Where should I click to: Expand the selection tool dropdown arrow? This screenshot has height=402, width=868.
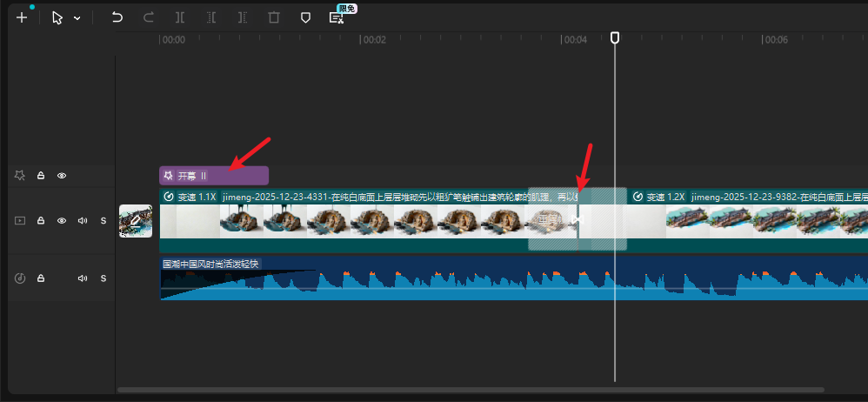77,18
